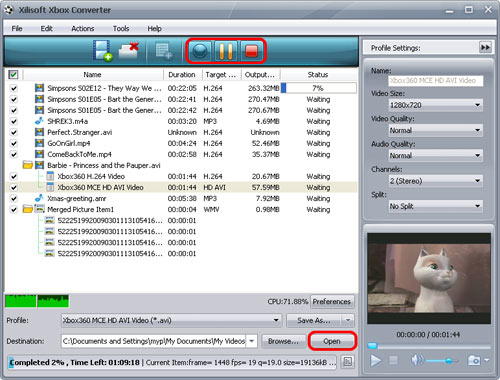
Task: Open the Actions menu
Action: click(x=83, y=28)
